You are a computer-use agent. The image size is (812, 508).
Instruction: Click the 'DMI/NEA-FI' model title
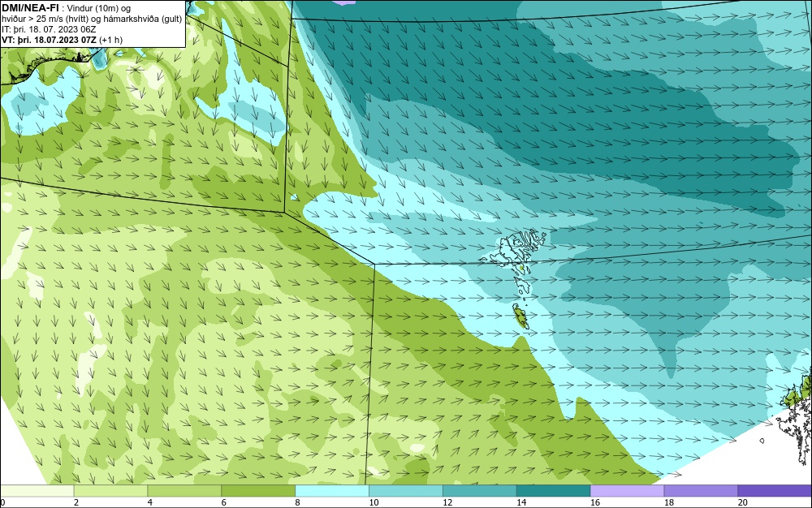[x=30, y=7]
